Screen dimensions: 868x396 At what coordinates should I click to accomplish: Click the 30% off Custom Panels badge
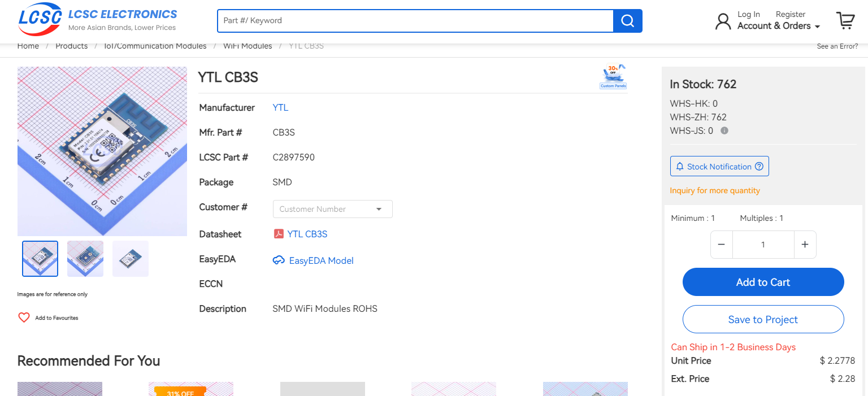tap(613, 77)
